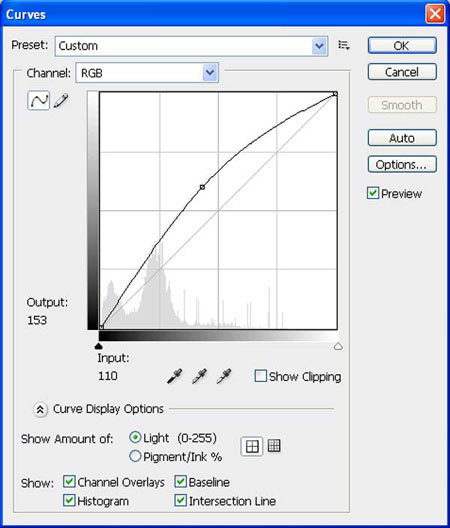This screenshot has height=528, width=450.
Task: Click the white point input slider
Action: tap(338, 346)
